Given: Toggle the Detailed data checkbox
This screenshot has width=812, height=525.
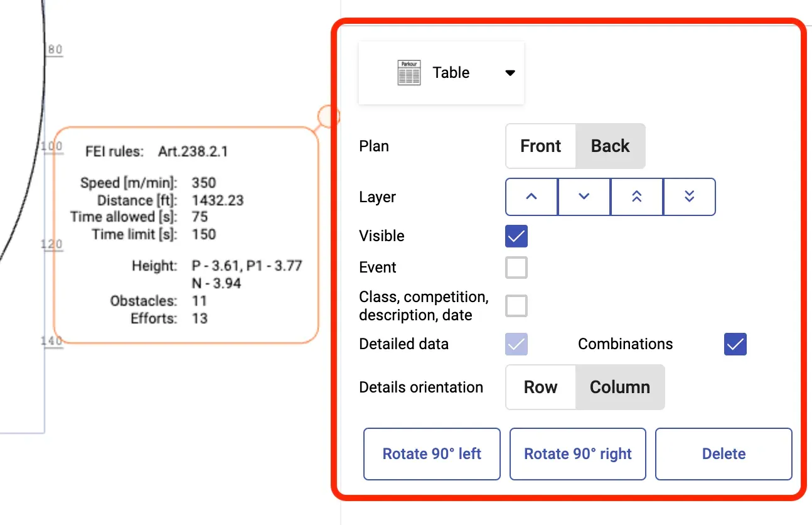Looking at the screenshot, I should 516,344.
